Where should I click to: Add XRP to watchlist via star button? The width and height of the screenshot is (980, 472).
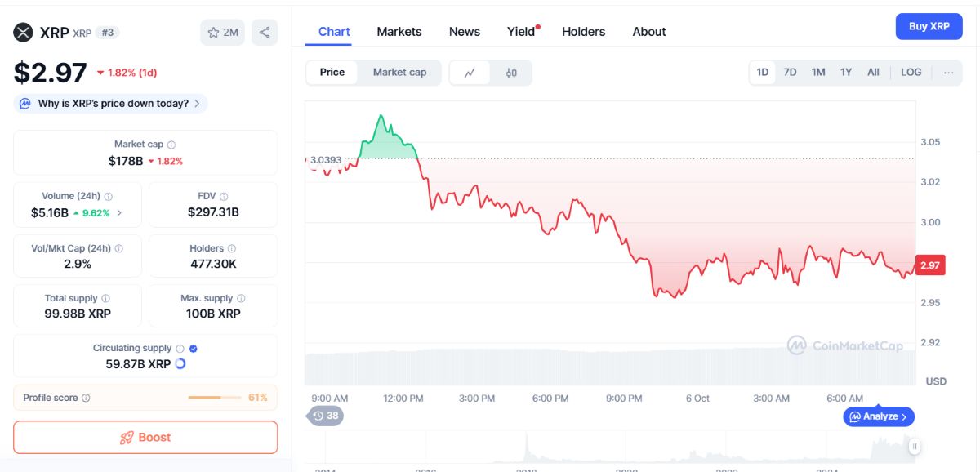point(222,33)
